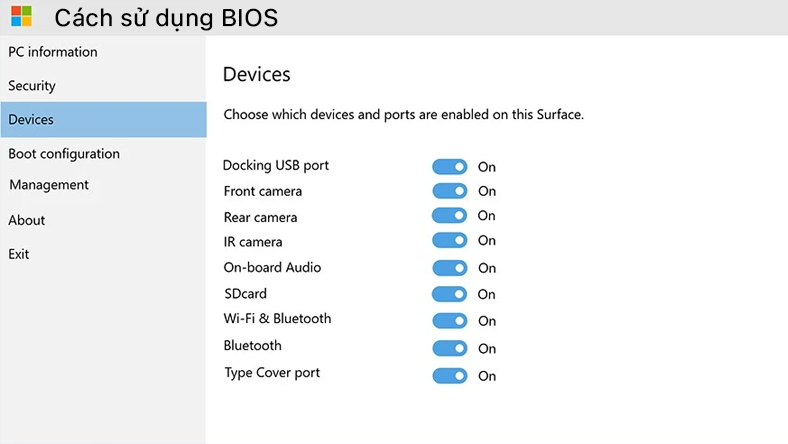Screen dimensions: 788x444
Task: Select Security in the sidebar
Action: [32, 86]
